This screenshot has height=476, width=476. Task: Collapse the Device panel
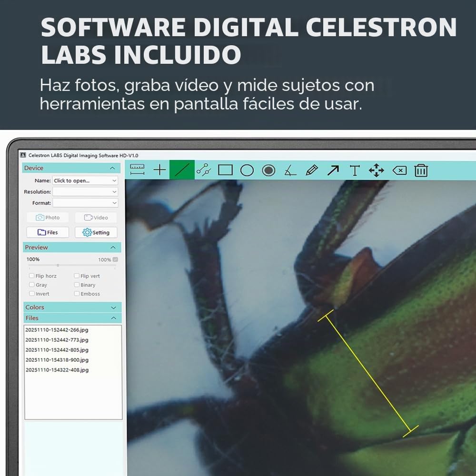coord(112,168)
